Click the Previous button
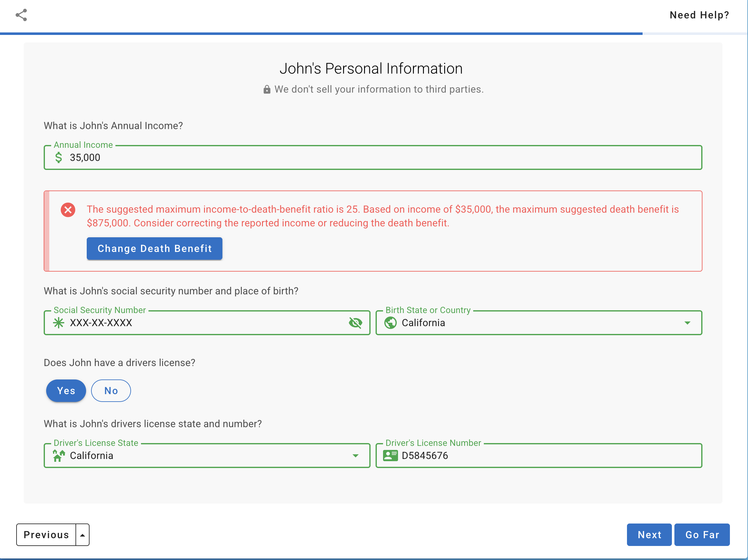 (x=46, y=534)
